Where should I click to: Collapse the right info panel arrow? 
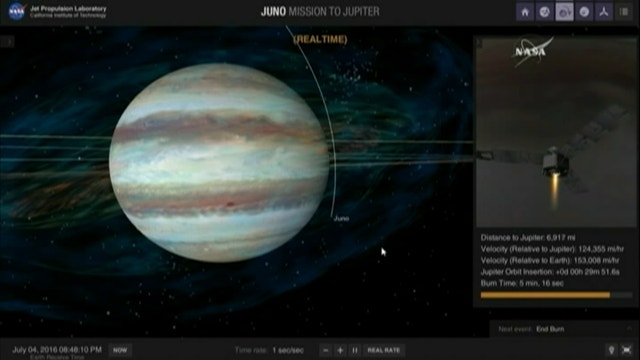pyautogui.click(x=479, y=42)
